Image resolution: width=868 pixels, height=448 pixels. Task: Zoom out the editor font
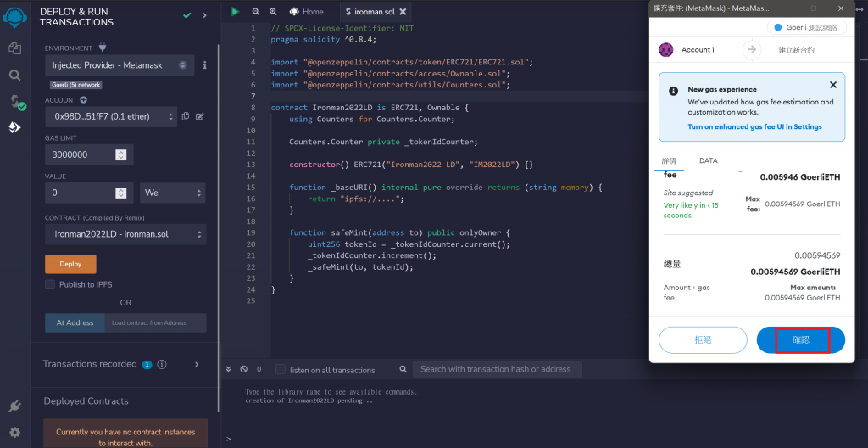pos(256,11)
